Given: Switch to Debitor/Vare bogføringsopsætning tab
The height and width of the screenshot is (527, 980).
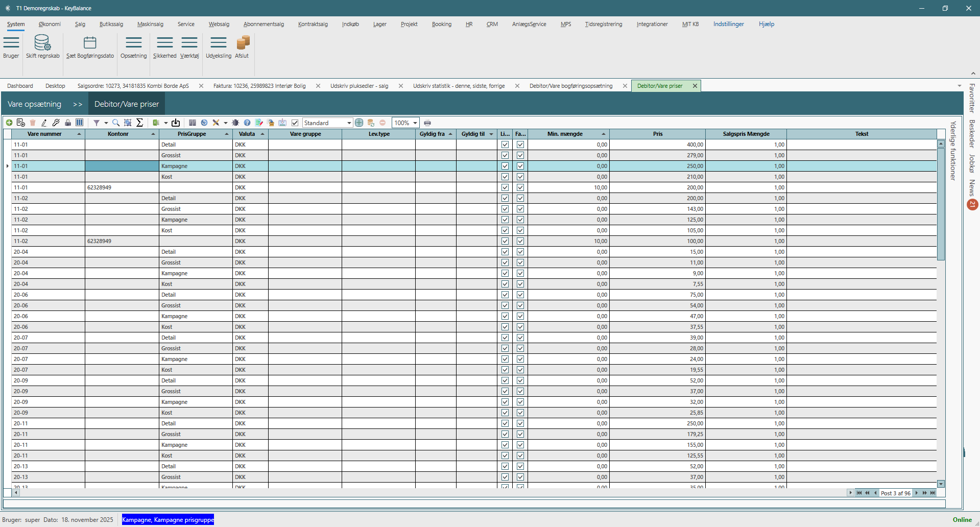Looking at the screenshot, I should pos(570,86).
